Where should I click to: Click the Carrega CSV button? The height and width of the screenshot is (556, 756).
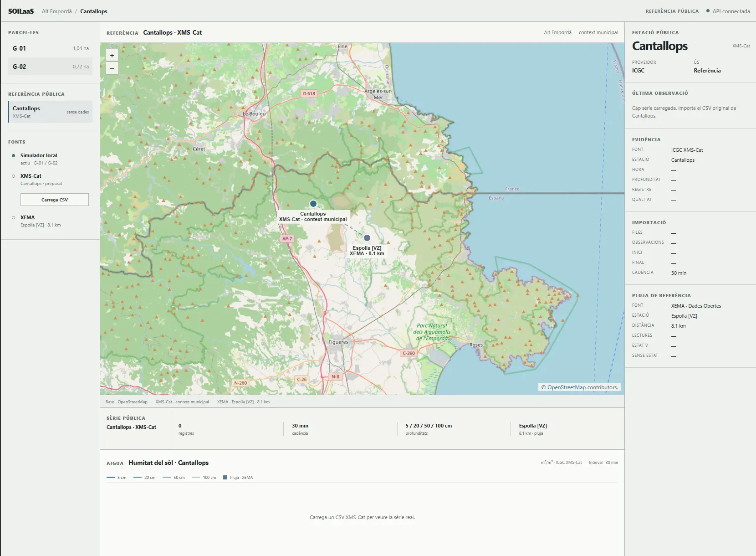(x=55, y=200)
